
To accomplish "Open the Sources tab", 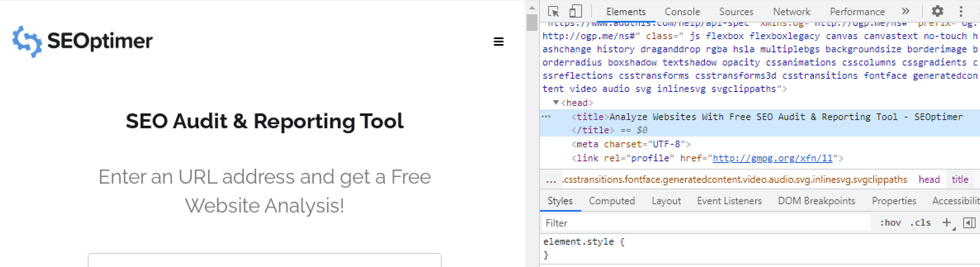I will click(x=736, y=12).
